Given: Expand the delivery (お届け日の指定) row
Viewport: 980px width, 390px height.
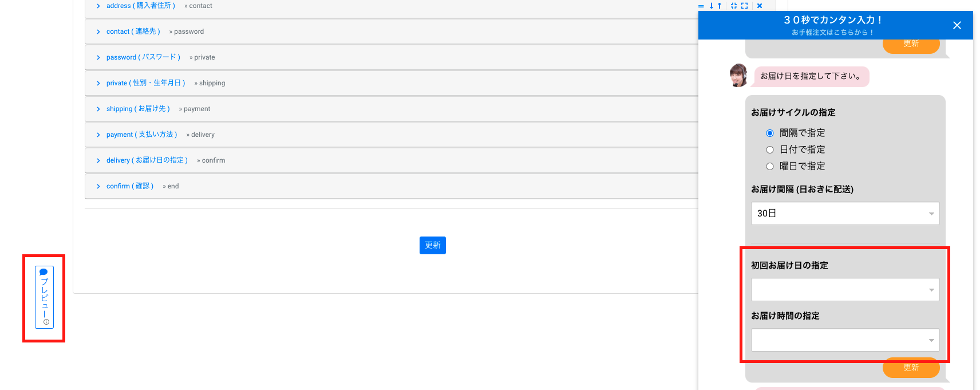Looking at the screenshot, I should [x=147, y=160].
